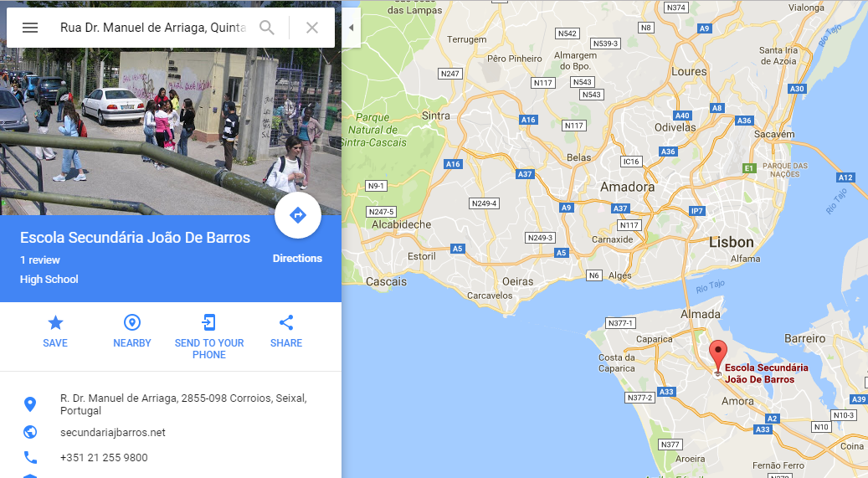Click the phone handset icon
Viewport: 868px width, 478px height.
(30, 458)
